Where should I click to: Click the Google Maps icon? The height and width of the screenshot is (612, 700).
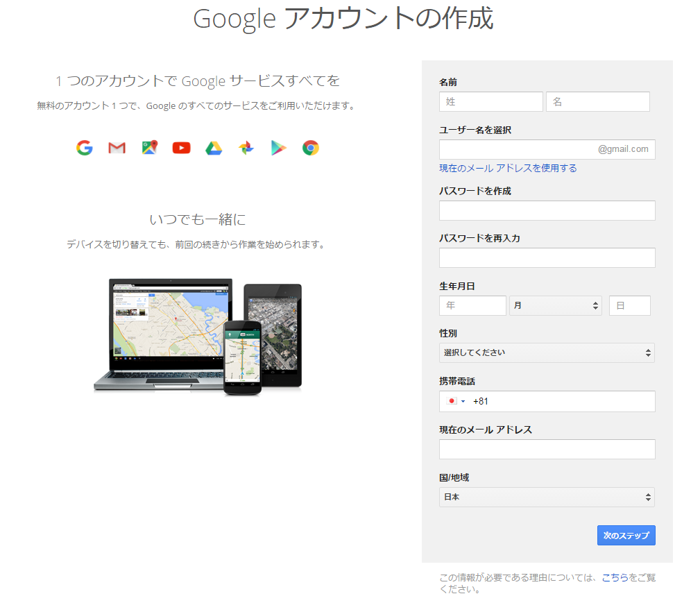[149, 148]
